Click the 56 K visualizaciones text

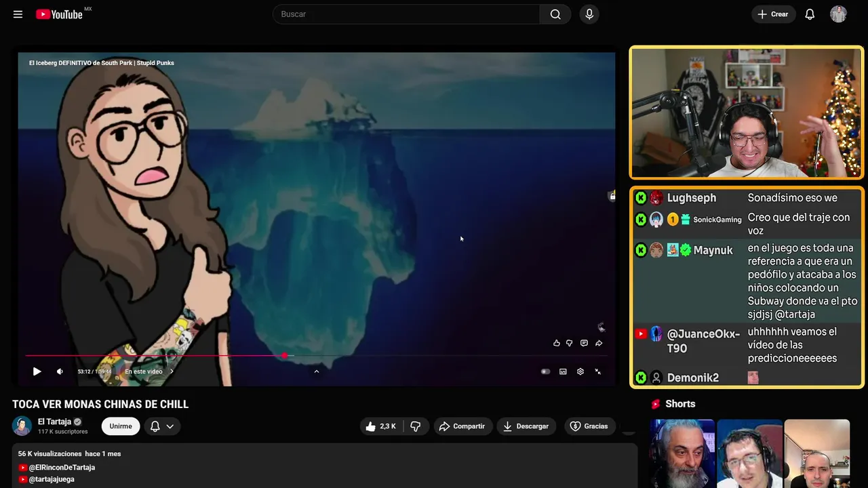50,453
